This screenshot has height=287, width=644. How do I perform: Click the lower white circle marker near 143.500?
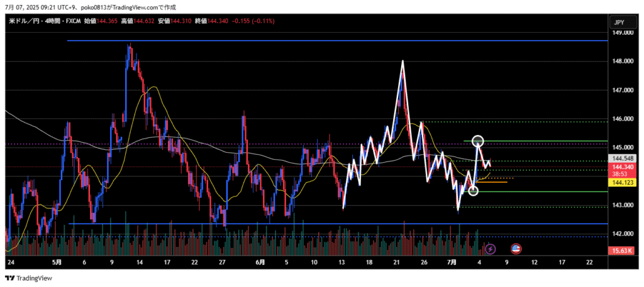[x=473, y=190]
